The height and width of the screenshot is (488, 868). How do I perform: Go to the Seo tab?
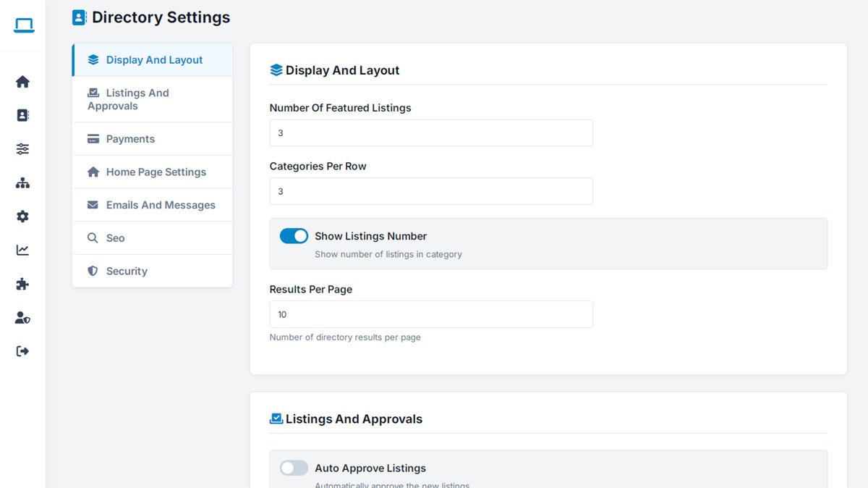pyautogui.click(x=153, y=238)
